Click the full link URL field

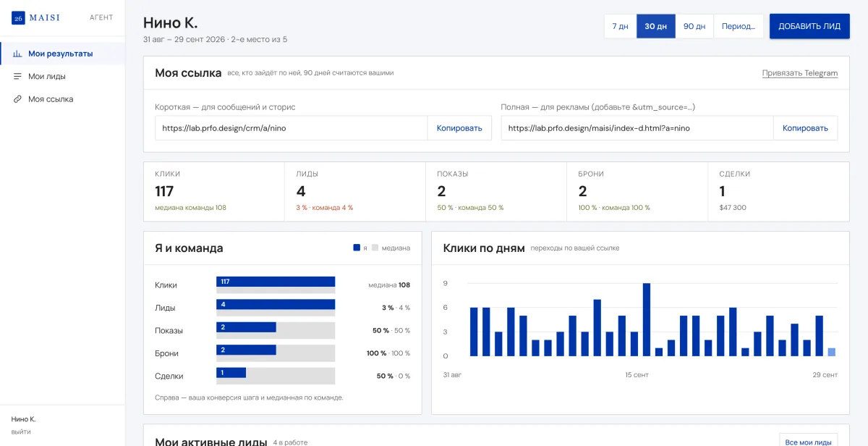[x=637, y=128]
